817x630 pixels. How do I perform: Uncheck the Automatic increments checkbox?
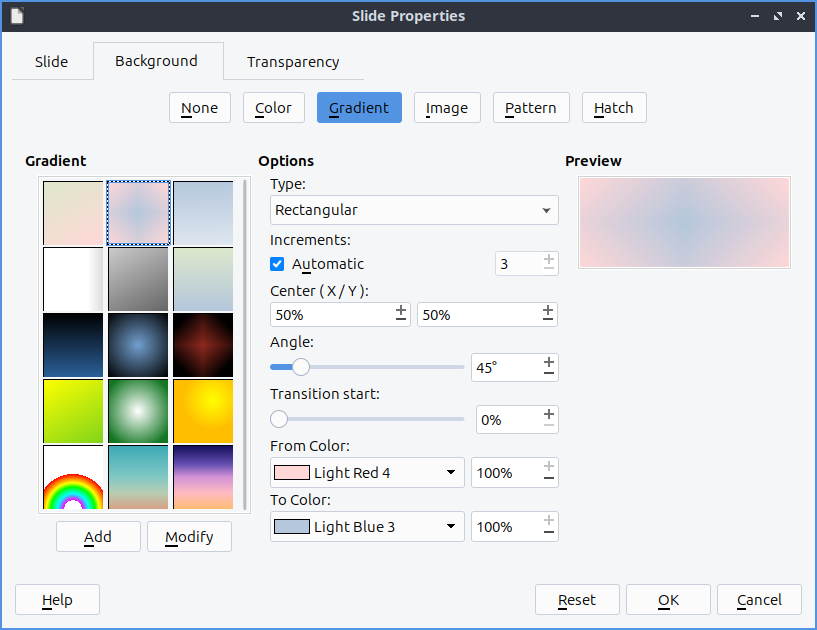[278, 264]
